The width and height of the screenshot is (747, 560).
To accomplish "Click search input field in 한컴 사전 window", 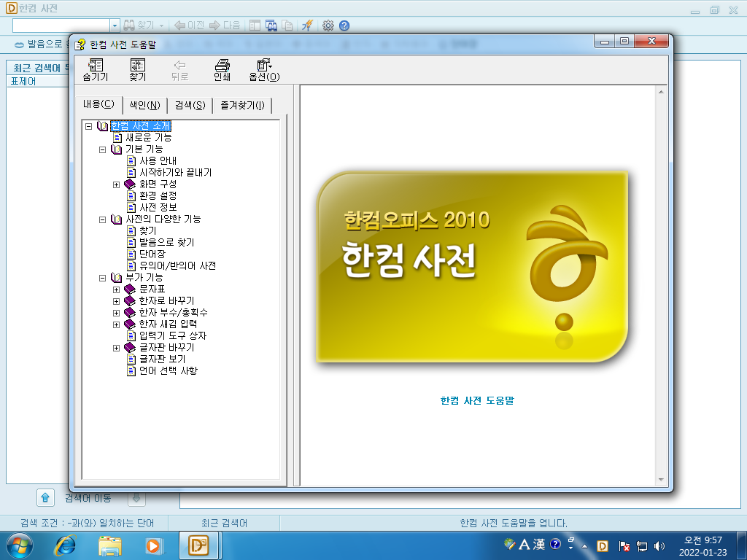I will [x=61, y=26].
